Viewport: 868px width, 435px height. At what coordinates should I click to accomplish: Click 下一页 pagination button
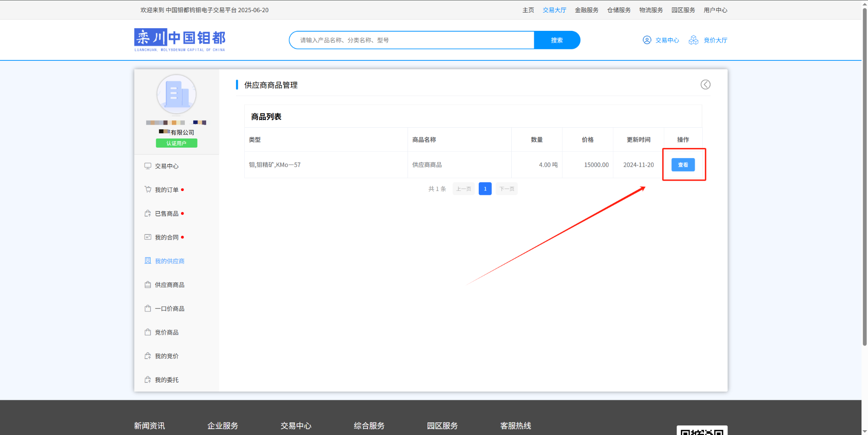(506, 189)
